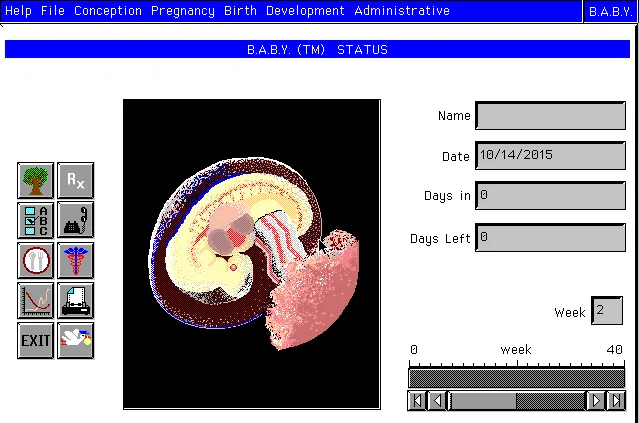
Task: Open the Development menu
Action: pyautogui.click(x=305, y=11)
